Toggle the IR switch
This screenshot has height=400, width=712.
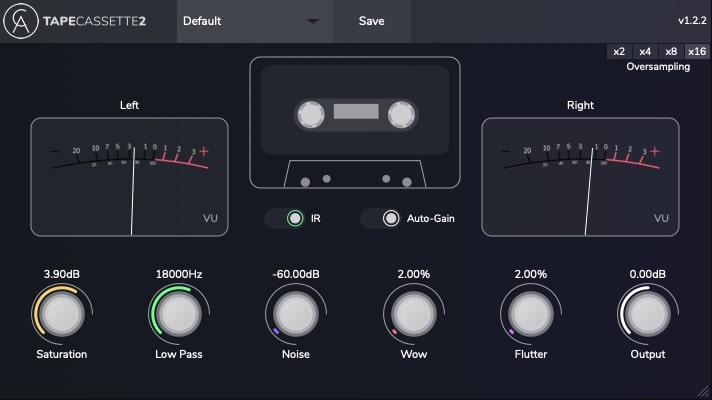point(294,218)
